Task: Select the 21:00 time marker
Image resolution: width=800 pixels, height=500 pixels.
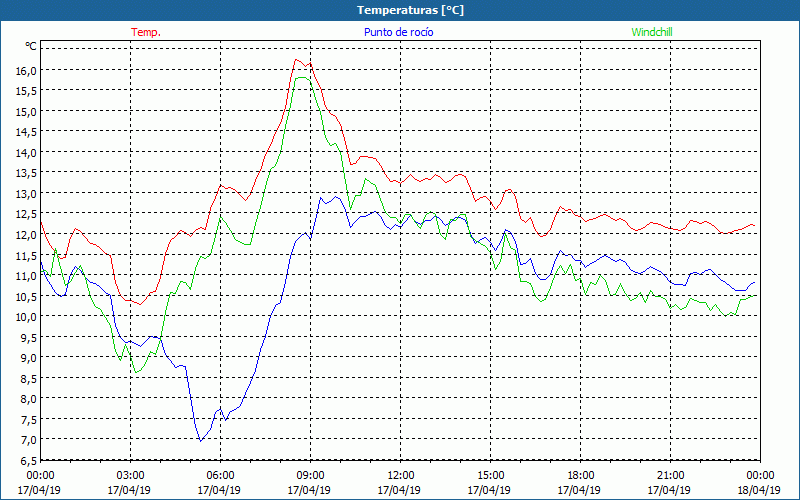Action: 670,475
